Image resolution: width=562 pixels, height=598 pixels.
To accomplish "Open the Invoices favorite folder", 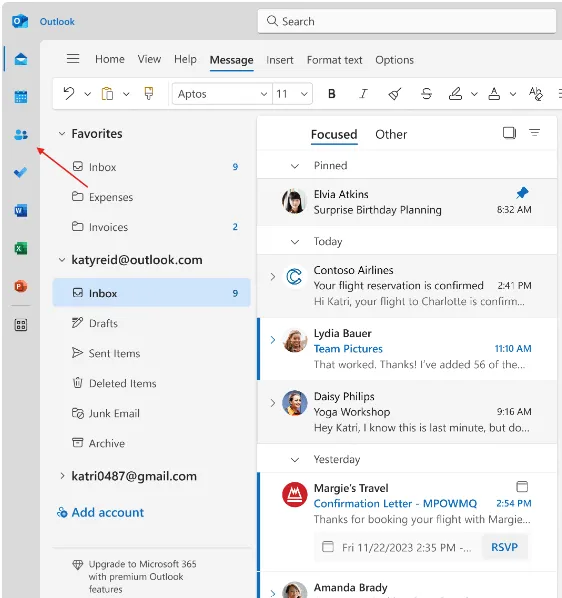I will pos(152,227).
